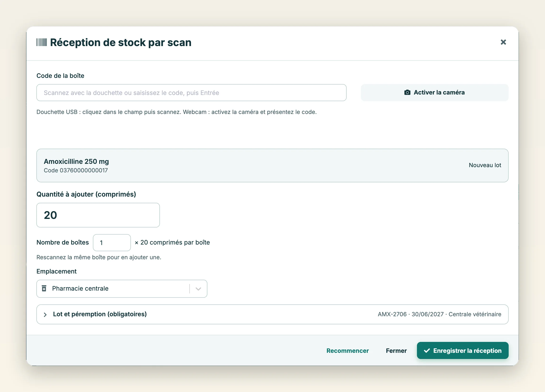This screenshot has height=392, width=545.
Task: Click the Code 03760000000017 text
Action: coord(76,170)
